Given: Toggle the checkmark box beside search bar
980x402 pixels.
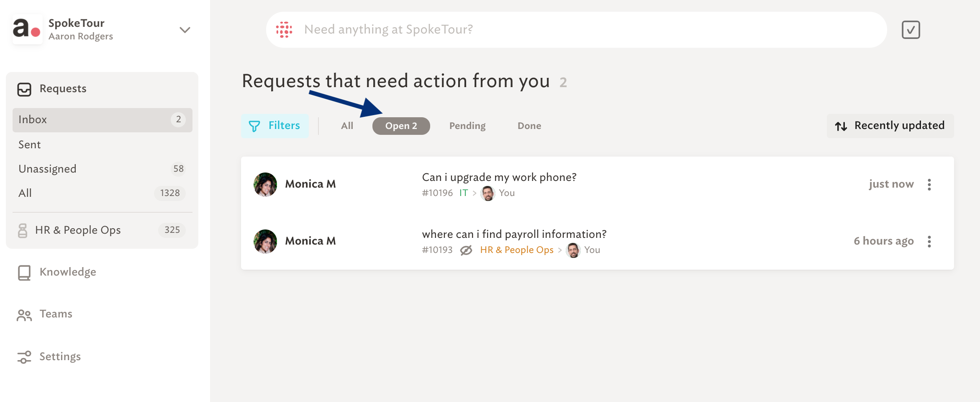Looking at the screenshot, I should (x=911, y=30).
